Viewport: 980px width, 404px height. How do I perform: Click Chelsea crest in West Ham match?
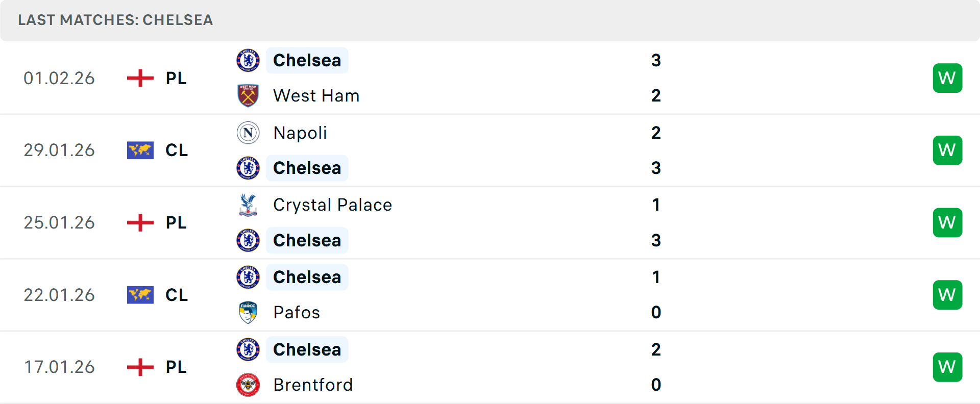coord(248,60)
